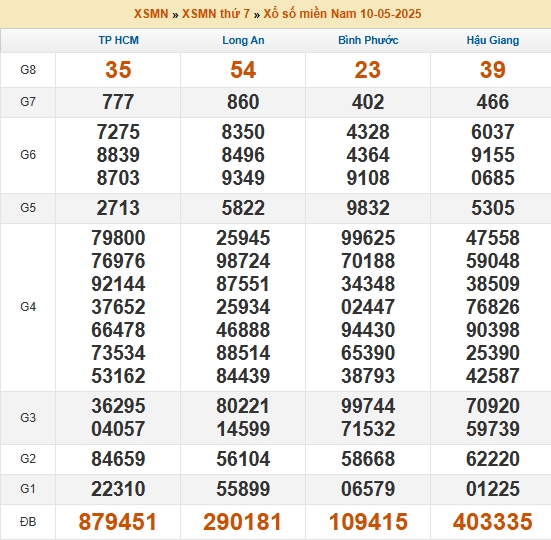Click G8 result 54 for Long An
This screenshot has width=551, height=540.
243,70
